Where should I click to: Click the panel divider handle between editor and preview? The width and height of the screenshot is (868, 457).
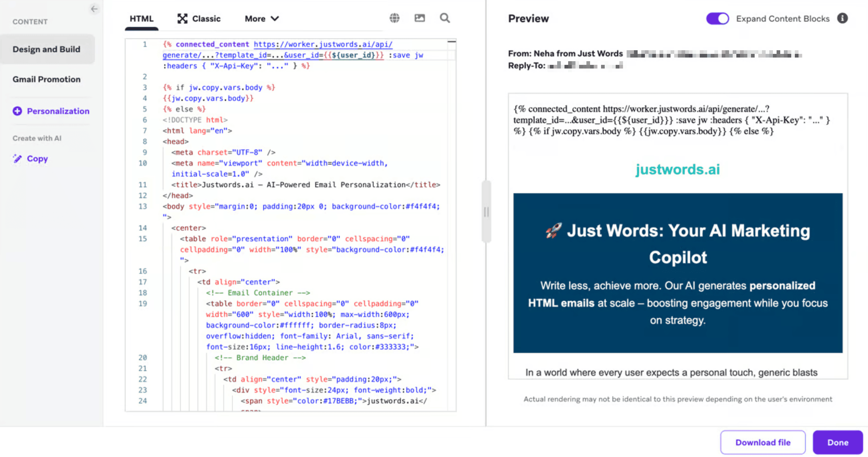pyautogui.click(x=486, y=211)
